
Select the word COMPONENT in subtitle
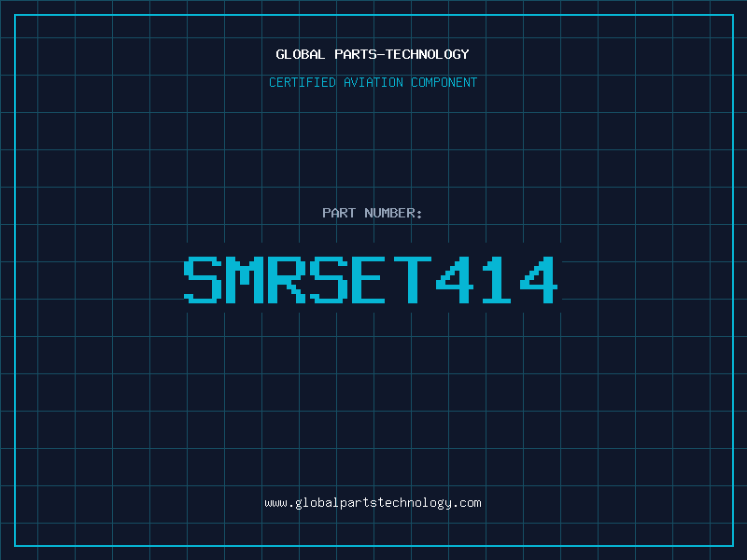point(444,82)
